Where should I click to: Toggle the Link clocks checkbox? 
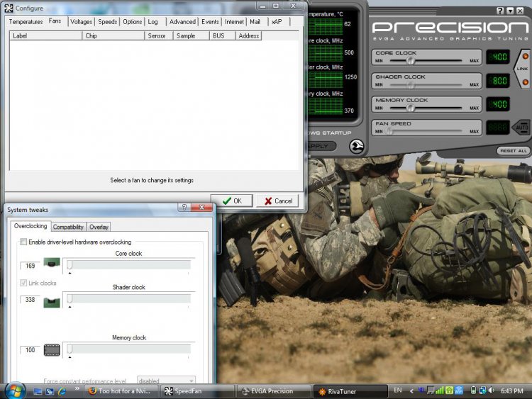(23, 283)
